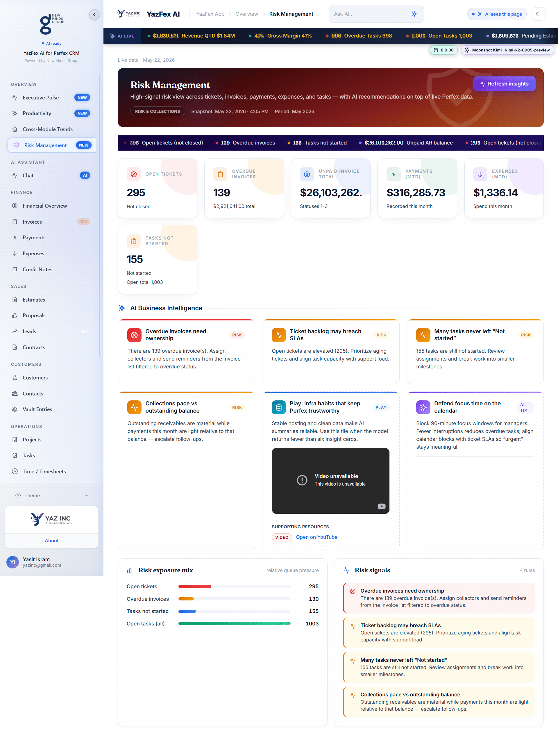Click the Yasir Ikram user avatar
Screen dimensions: 558x756
[x=12, y=562]
